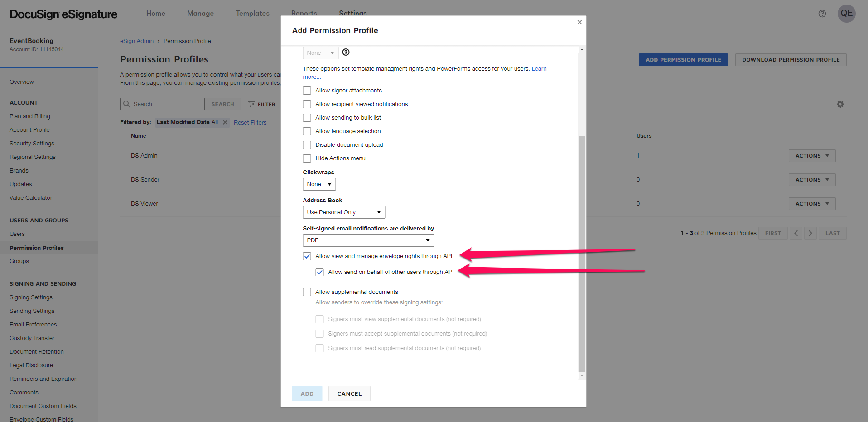Open the QE user avatar menu
Viewport: 868px width, 422px height.
(846, 14)
